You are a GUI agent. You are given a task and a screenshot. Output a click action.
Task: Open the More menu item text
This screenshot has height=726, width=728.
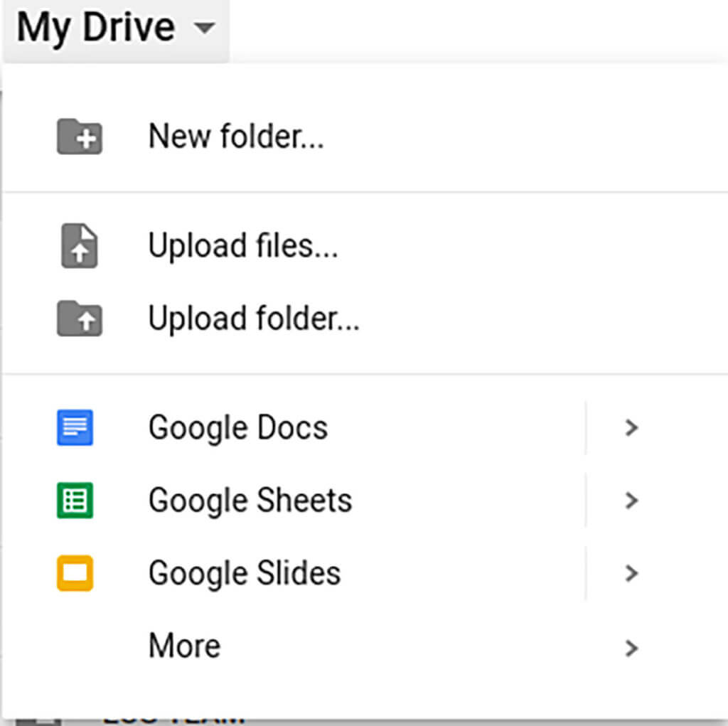coord(184,646)
